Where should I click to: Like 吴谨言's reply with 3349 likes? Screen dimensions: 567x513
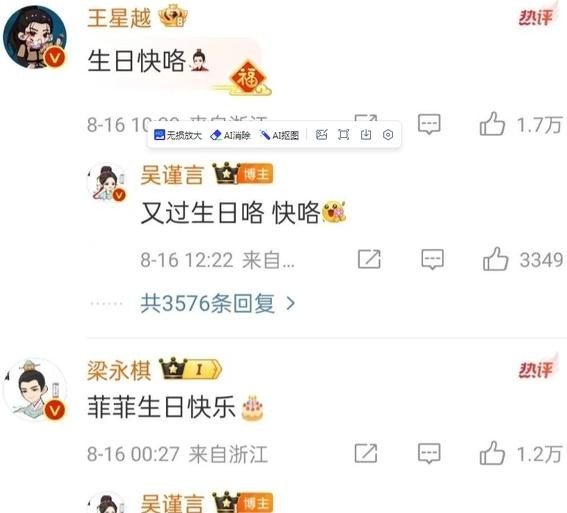pos(495,259)
